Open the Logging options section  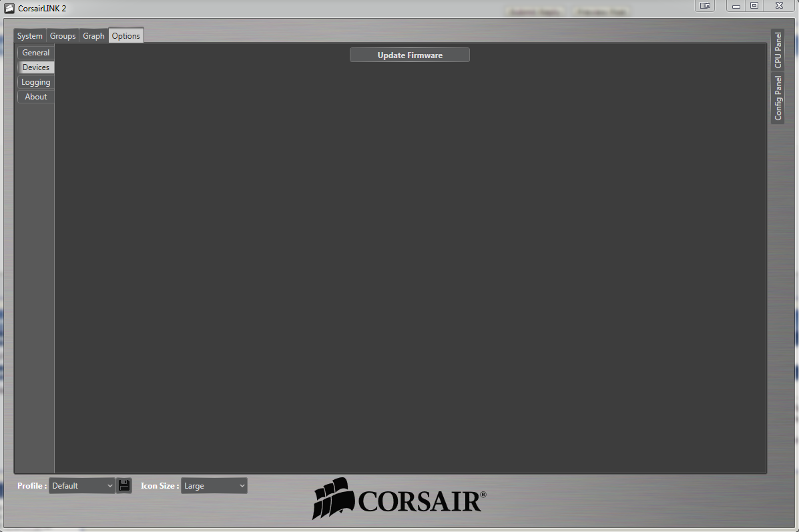35,82
